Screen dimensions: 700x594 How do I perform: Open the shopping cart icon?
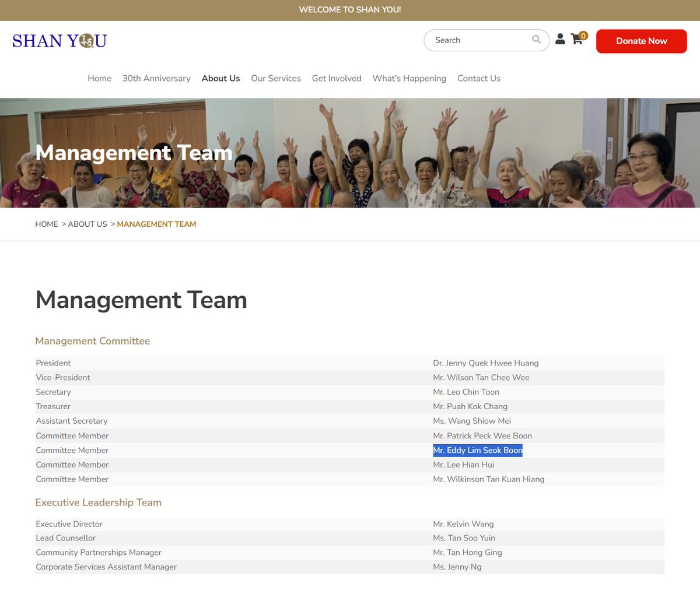tap(577, 39)
